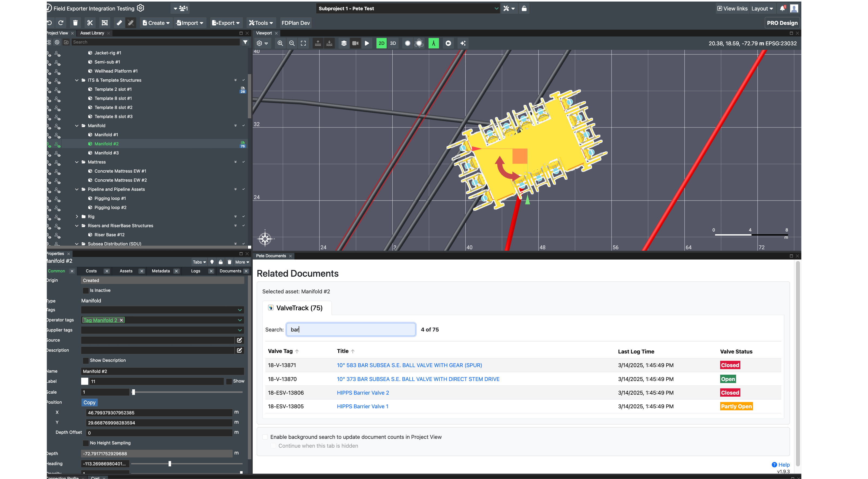This screenshot has width=868, height=479.
Task: Click the compass rose in viewport
Action: [x=265, y=239]
